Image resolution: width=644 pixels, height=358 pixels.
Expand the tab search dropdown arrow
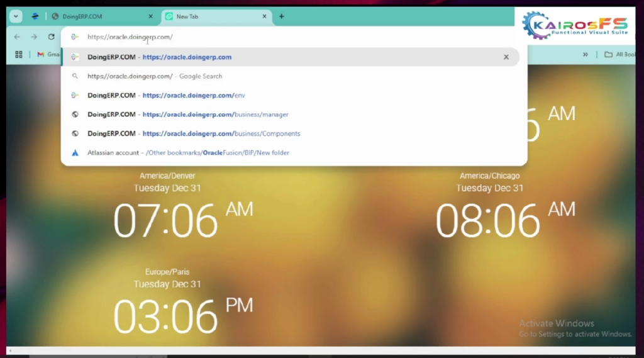coord(15,16)
